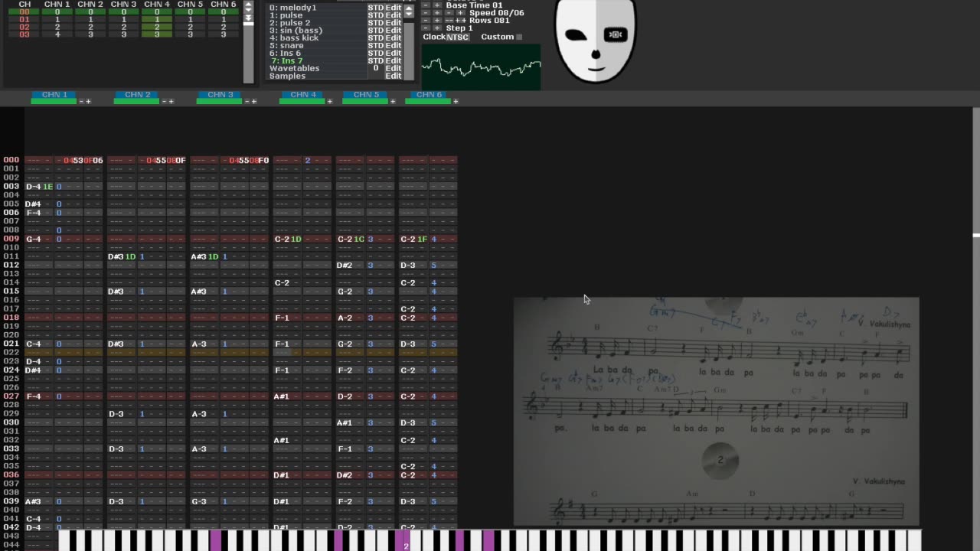
Task: Click the STD icon for pulse 2
Action: pyautogui.click(x=376, y=22)
